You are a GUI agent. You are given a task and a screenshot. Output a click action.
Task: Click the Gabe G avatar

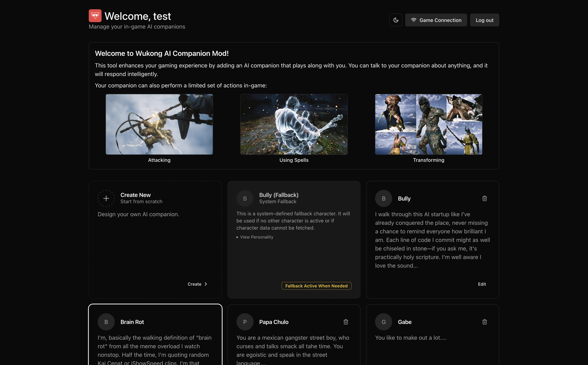383,322
